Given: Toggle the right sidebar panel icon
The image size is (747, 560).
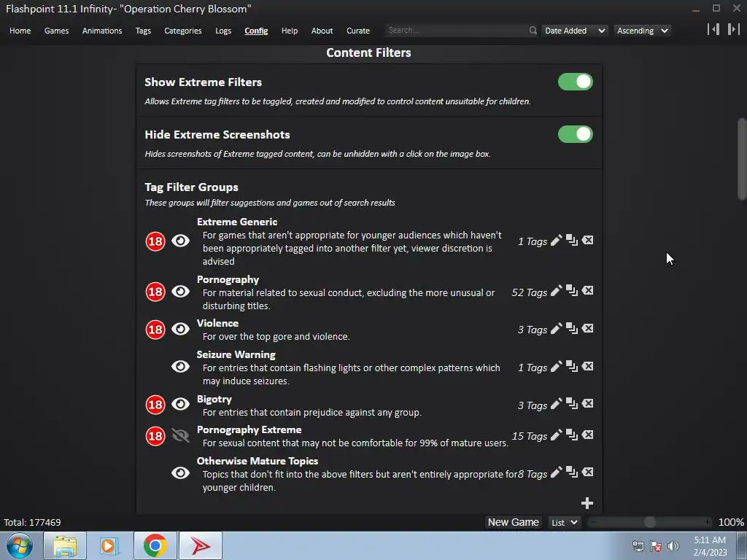Looking at the screenshot, I should tap(734, 29).
